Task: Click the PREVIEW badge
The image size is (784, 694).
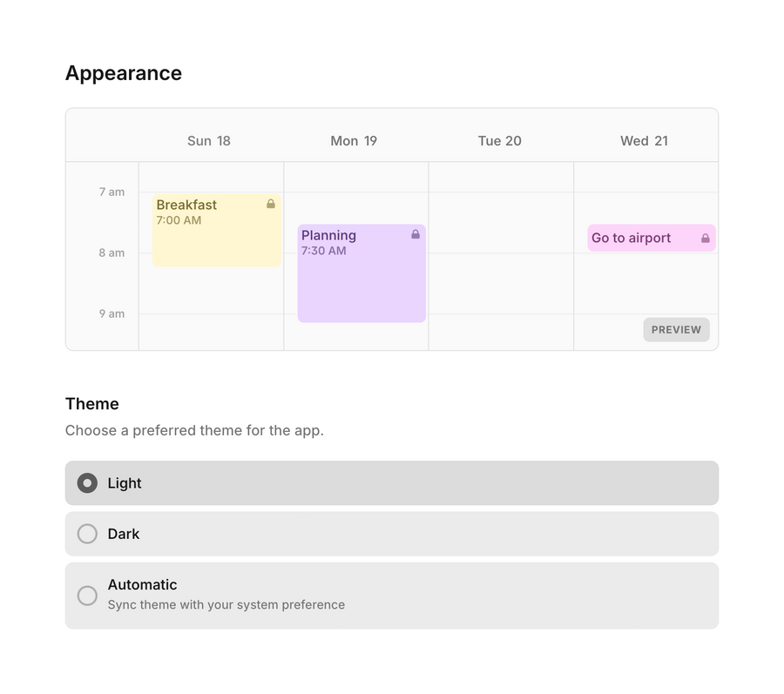Action: click(676, 329)
